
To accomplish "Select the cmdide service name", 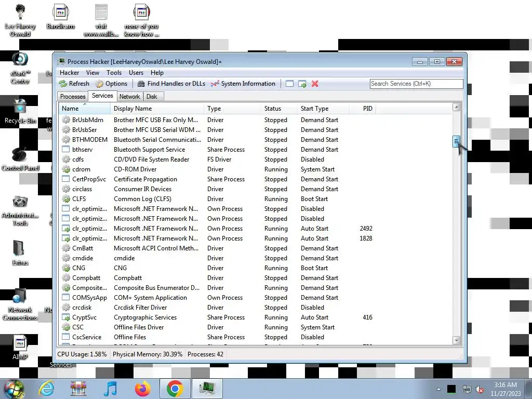I will [x=83, y=258].
